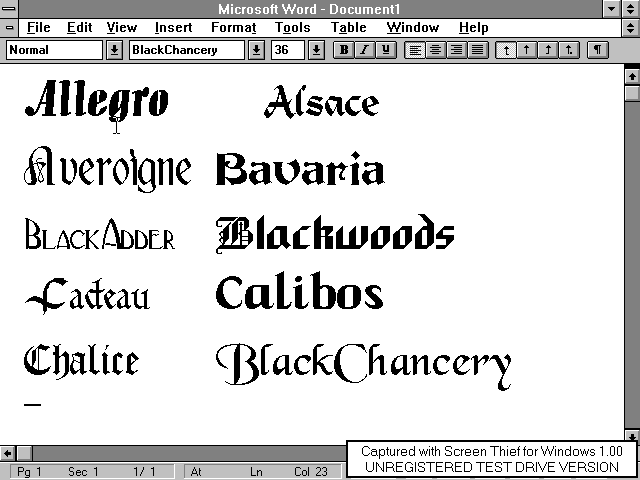The height and width of the screenshot is (480, 640).
Task: Click the horizontal scrollbar left arrow
Action: [x=8, y=453]
